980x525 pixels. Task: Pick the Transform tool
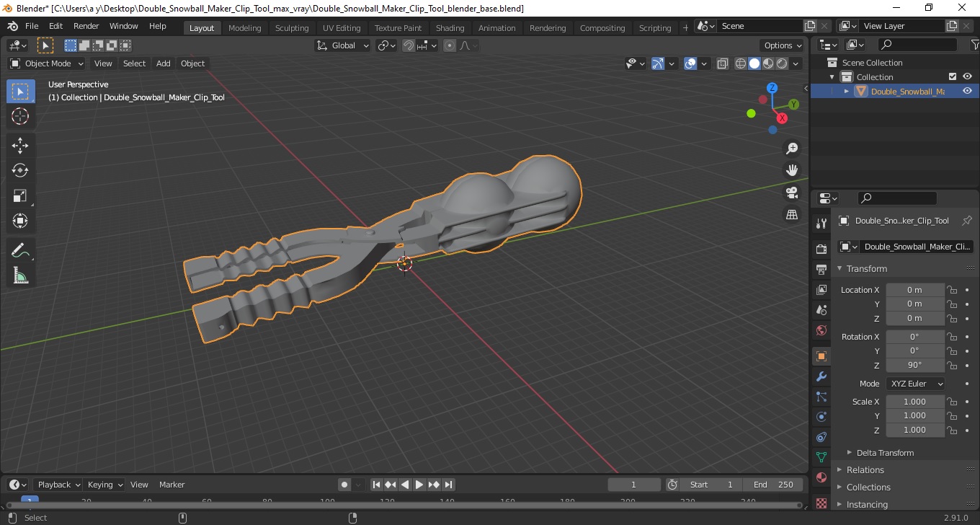pyautogui.click(x=20, y=221)
